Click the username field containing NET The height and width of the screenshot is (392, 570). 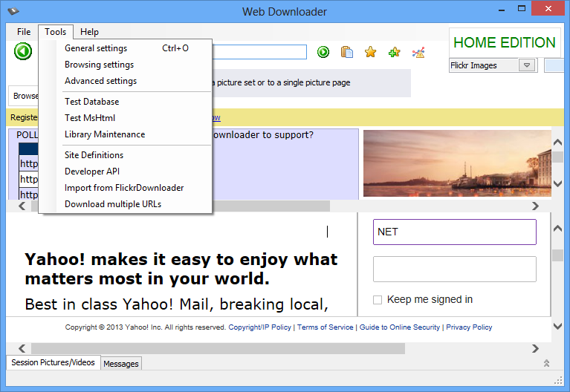pyautogui.click(x=454, y=232)
